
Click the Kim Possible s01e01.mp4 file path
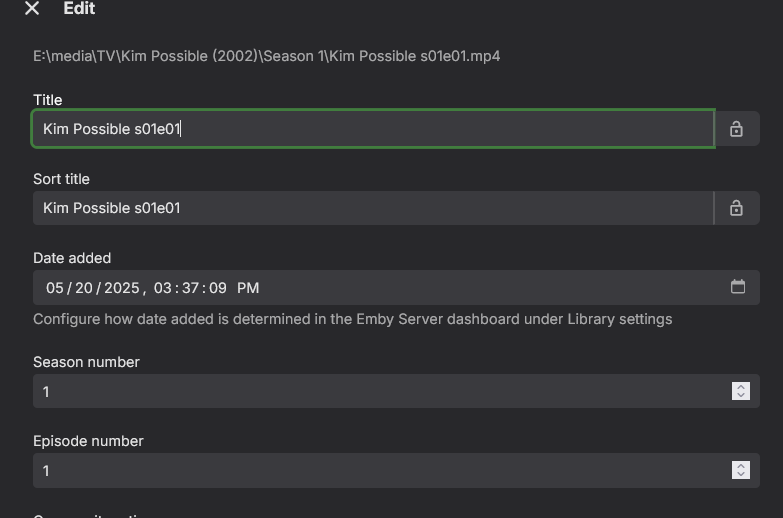click(266, 56)
